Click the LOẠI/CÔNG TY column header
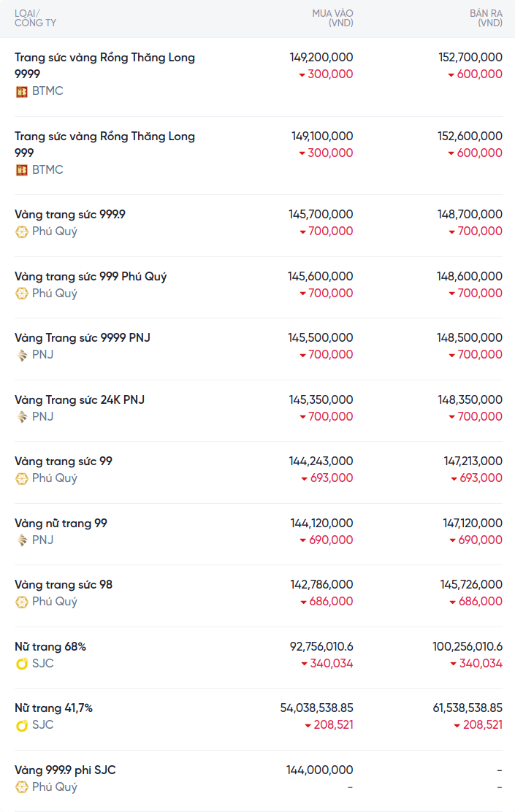This screenshot has width=515, height=812. pos(35,18)
